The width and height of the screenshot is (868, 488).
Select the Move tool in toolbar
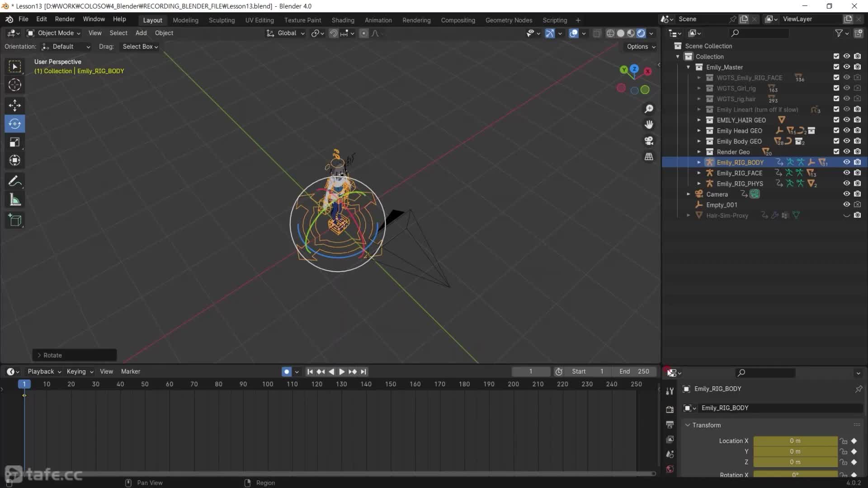click(x=14, y=105)
